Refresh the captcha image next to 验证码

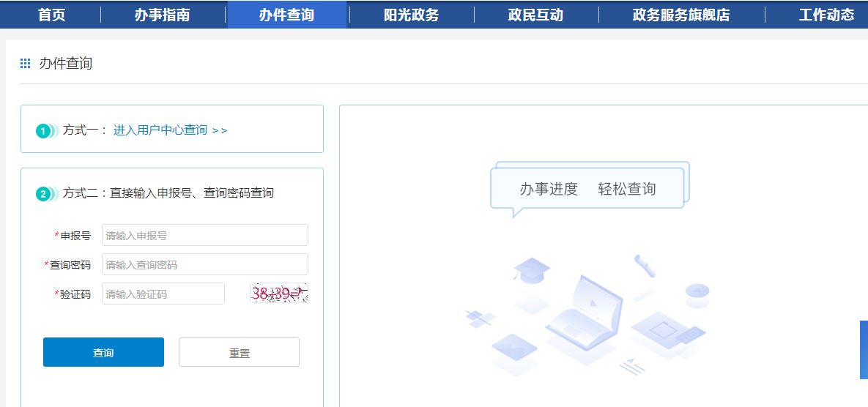click(x=278, y=294)
